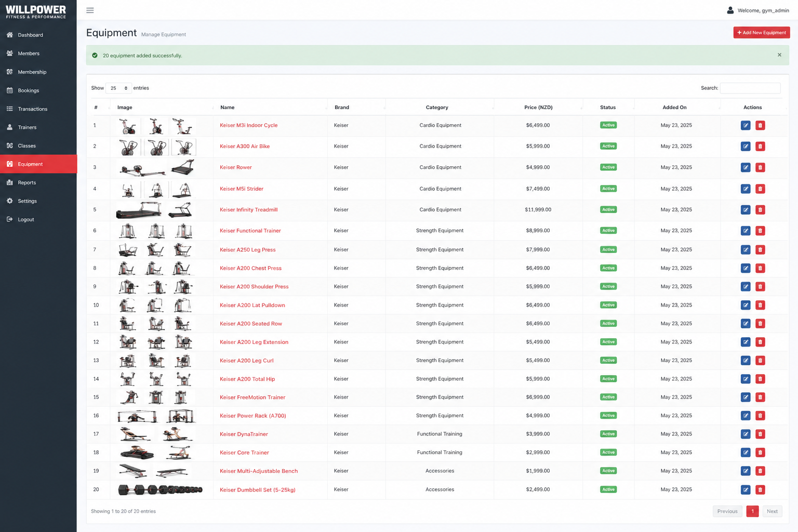Delete Keiser M3i Indoor Cycle entry
The image size is (798, 532).
click(760, 125)
